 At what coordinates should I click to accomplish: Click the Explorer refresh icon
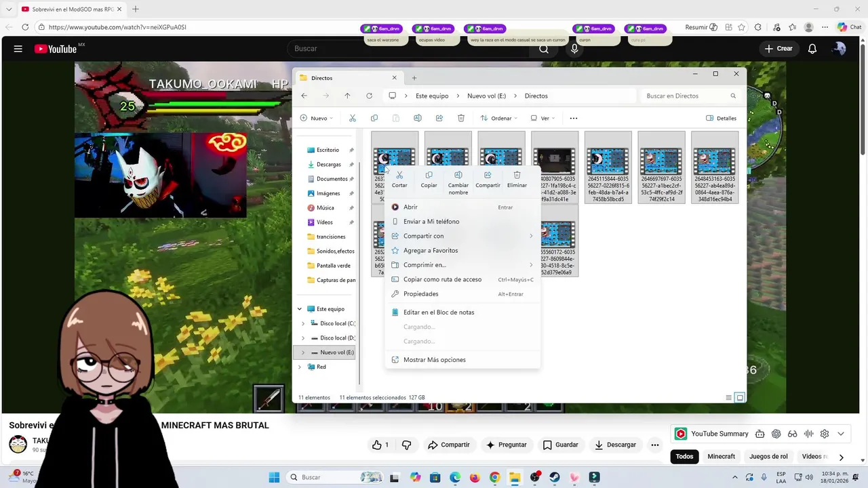pyautogui.click(x=369, y=96)
